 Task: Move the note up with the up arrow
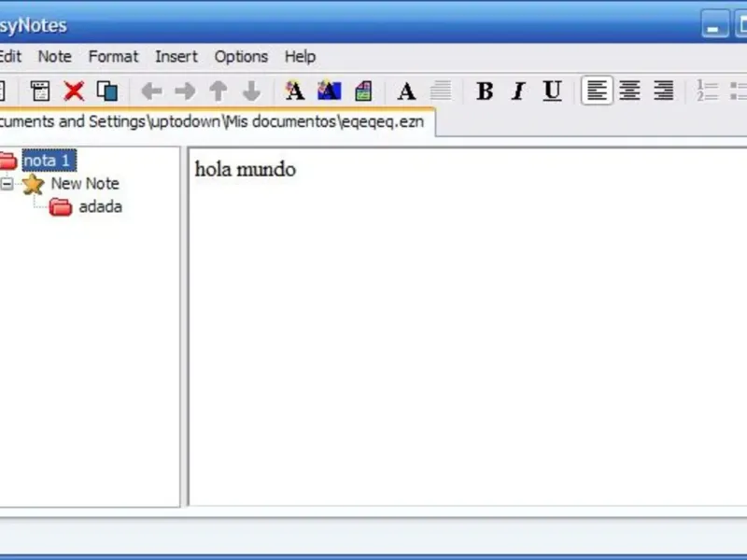218,91
